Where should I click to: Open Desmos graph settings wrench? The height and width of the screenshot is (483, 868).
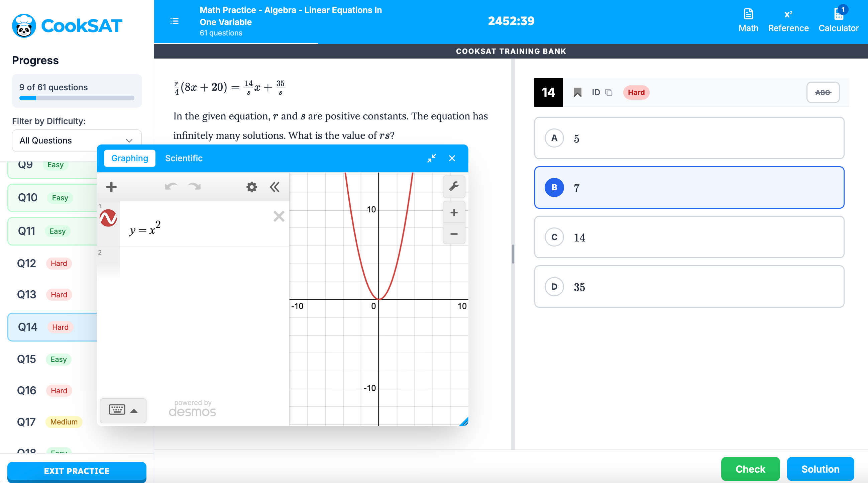pyautogui.click(x=453, y=186)
